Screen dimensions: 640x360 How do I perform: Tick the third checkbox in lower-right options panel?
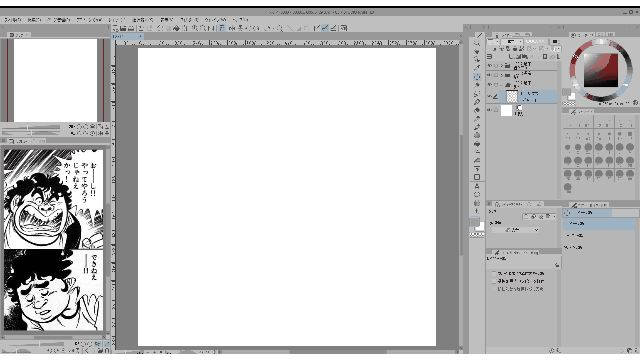click(494, 289)
